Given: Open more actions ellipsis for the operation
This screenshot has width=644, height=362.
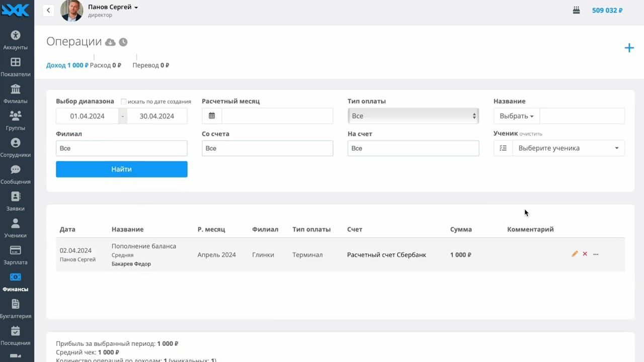Looking at the screenshot, I should (x=596, y=254).
